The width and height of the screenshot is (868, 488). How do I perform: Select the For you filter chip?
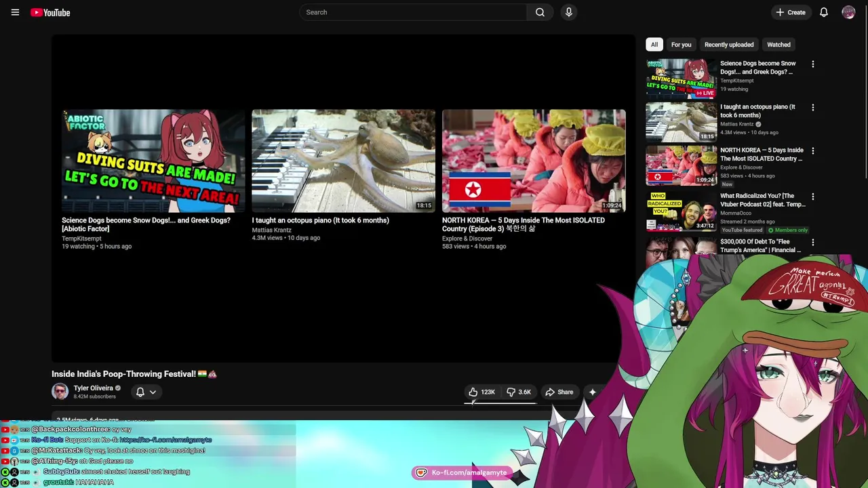(x=681, y=45)
